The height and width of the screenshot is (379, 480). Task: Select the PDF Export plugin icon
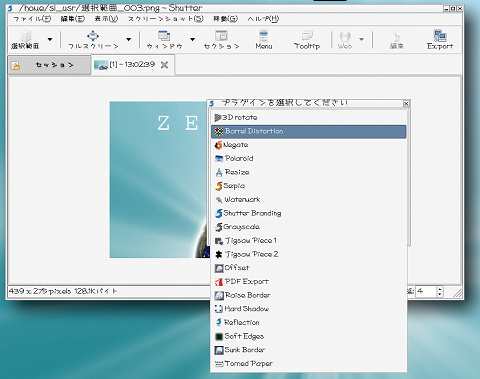tap(219, 282)
